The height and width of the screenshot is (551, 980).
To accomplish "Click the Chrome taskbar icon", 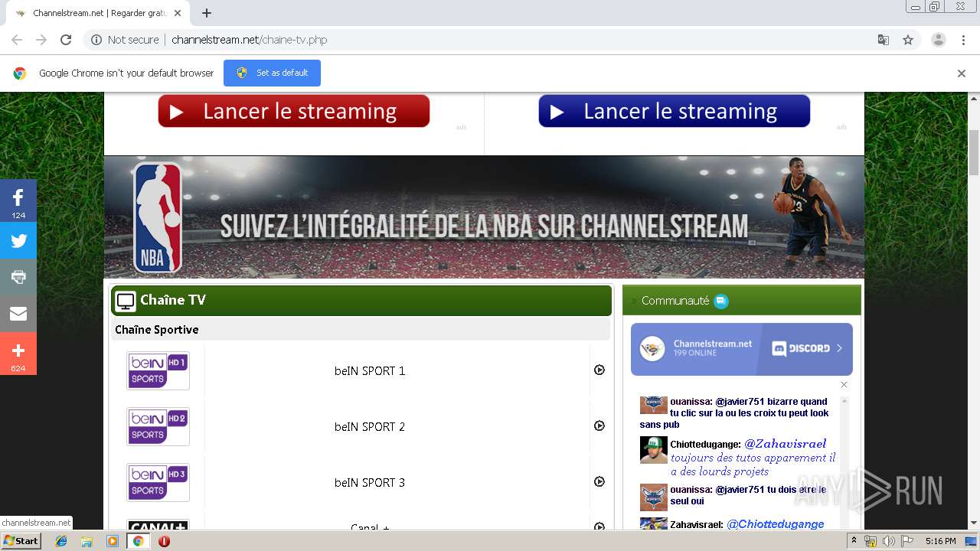I will pos(138,541).
